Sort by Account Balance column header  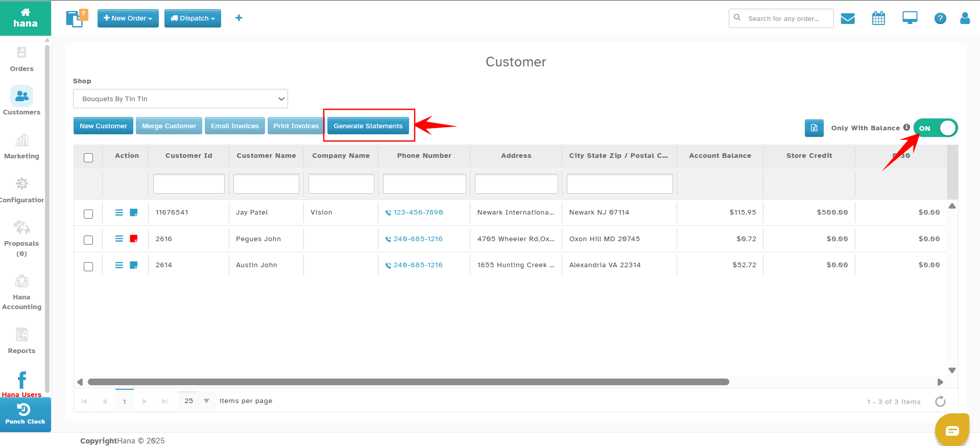[720, 156]
